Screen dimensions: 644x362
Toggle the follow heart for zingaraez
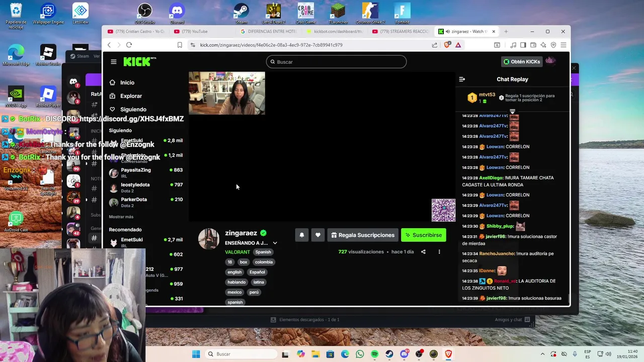(x=318, y=235)
